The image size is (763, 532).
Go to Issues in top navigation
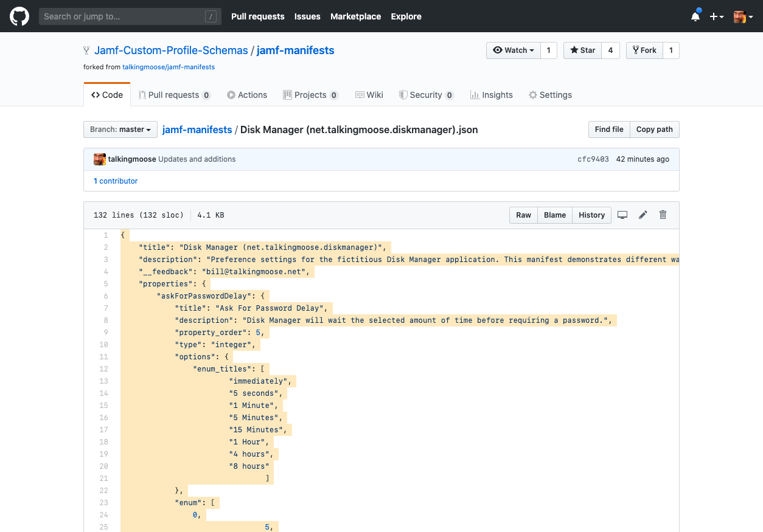coord(307,16)
